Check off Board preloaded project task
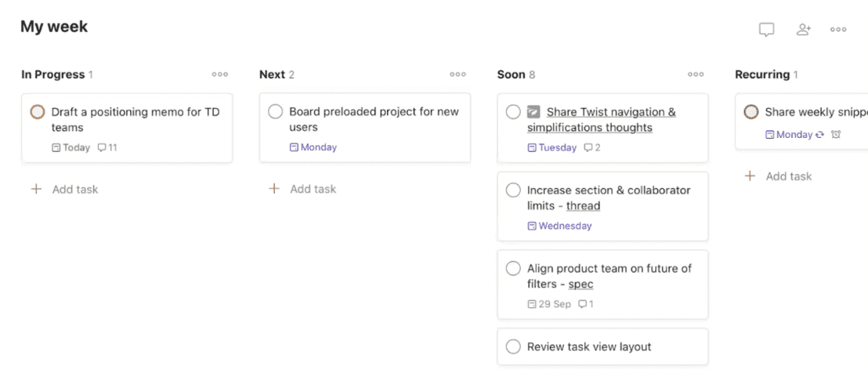Viewport: 868px width, 370px height. 275,112
